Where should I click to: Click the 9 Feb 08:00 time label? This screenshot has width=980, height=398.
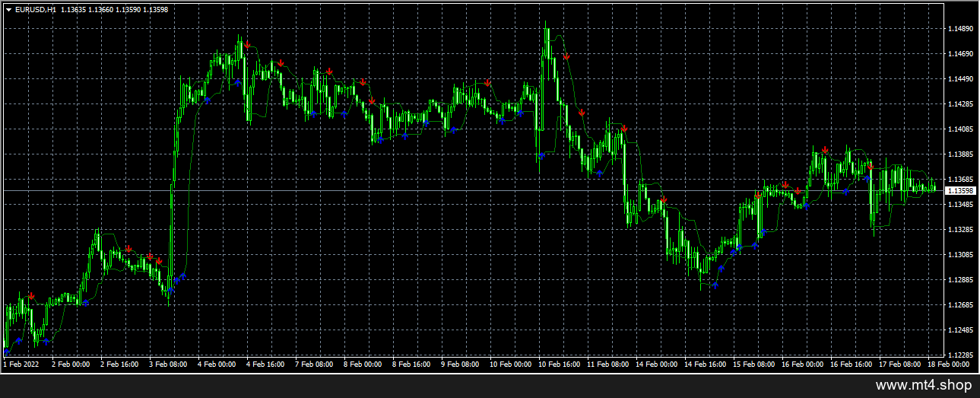460,365
